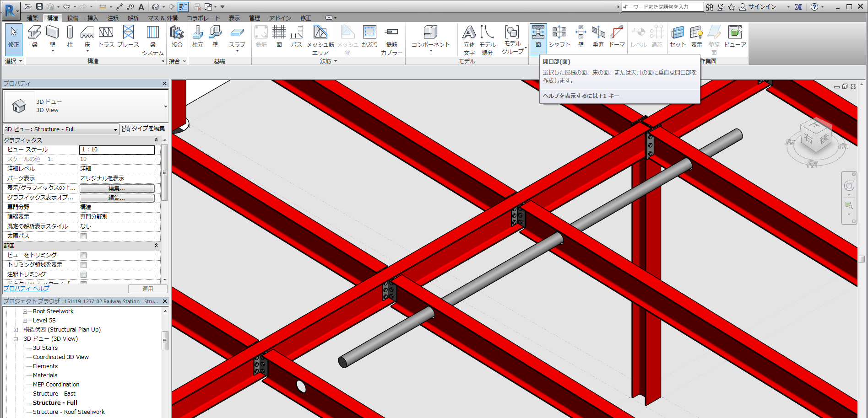Select the 梁システム (Beam System) tool
The width and height of the screenshot is (868, 418).
[153, 40]
